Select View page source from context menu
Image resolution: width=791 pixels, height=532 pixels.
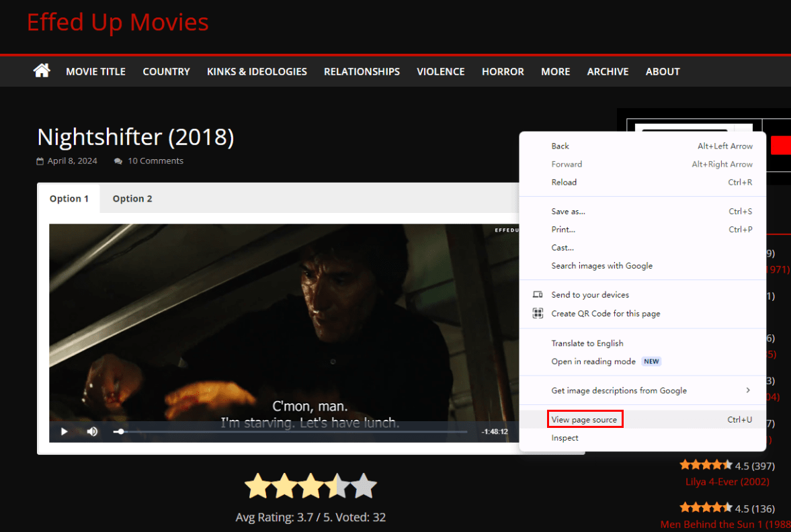(x=584, y=420)
